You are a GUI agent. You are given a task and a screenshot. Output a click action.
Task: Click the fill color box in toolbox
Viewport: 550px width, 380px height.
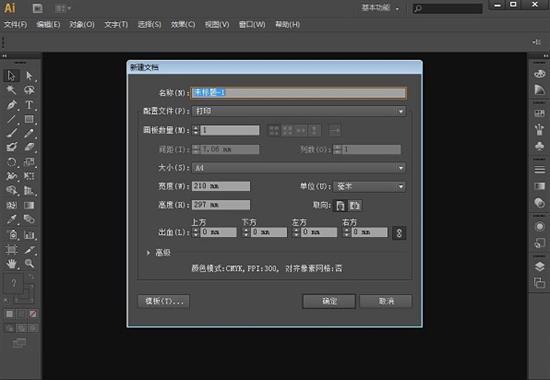13,284
